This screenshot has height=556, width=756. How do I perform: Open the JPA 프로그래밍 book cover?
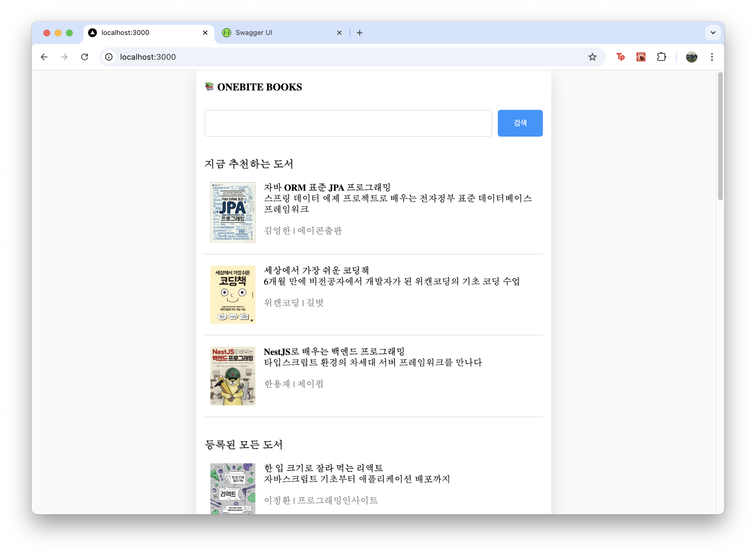(x=233, y=212)
